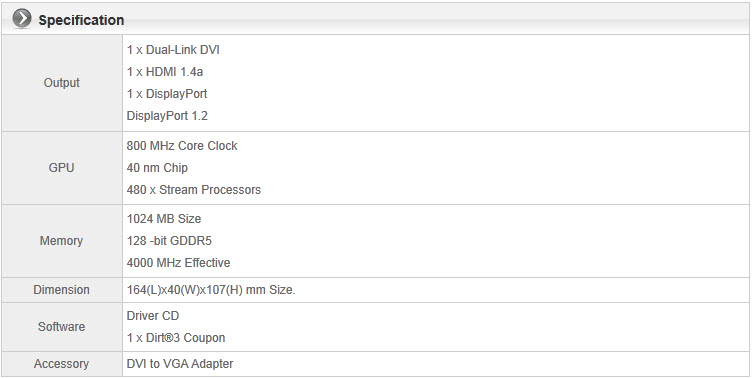
Task: Click the text 1 x Dual-Link DVI
Action: (x=173, y=50)
